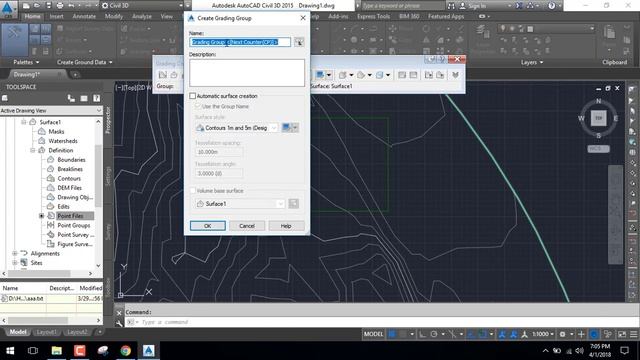
Task: Open Help for Create Grading Group
Action: tap(286, 226)
